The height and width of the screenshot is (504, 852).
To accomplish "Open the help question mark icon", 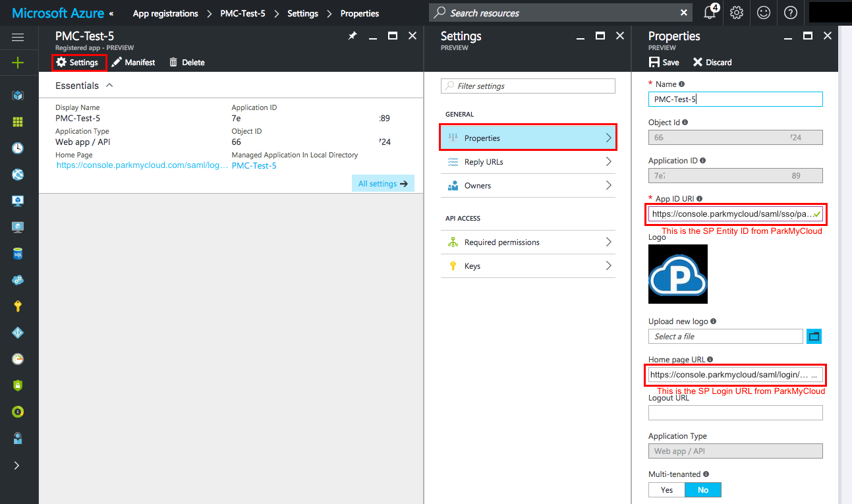I will pos(791,13).
